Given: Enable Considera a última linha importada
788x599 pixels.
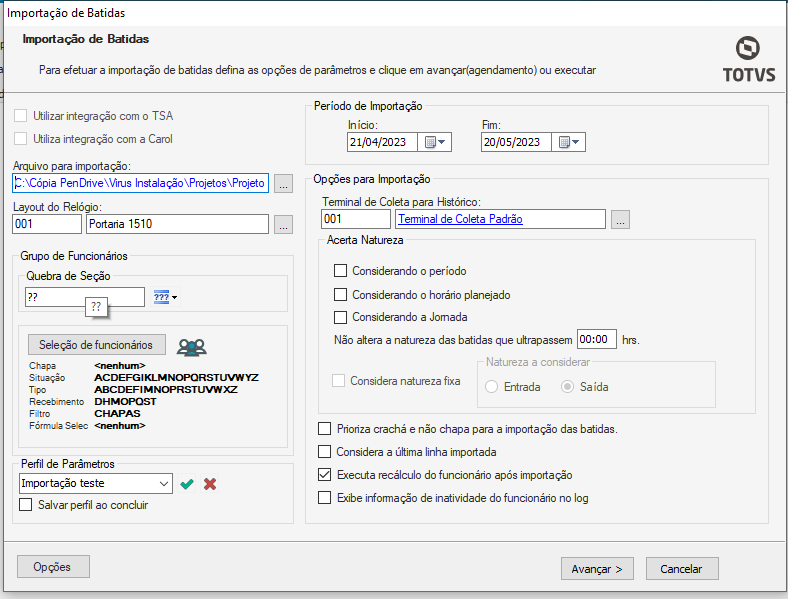Looking at the screenshot, I should 324,452.
